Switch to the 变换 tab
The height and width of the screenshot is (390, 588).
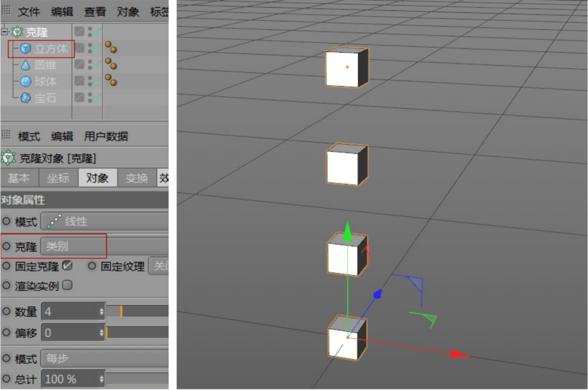[x=137, y=178]
